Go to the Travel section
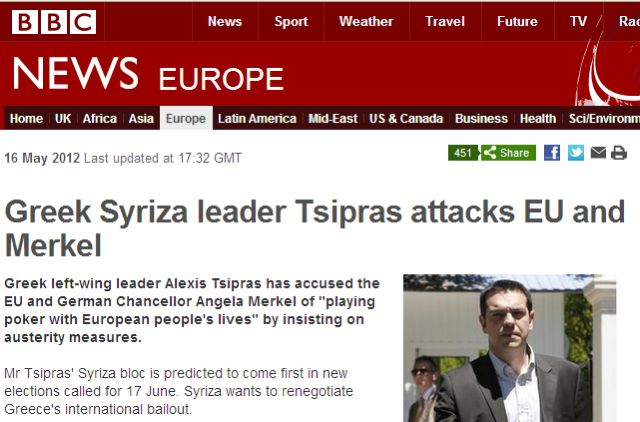 click(445, 21)
